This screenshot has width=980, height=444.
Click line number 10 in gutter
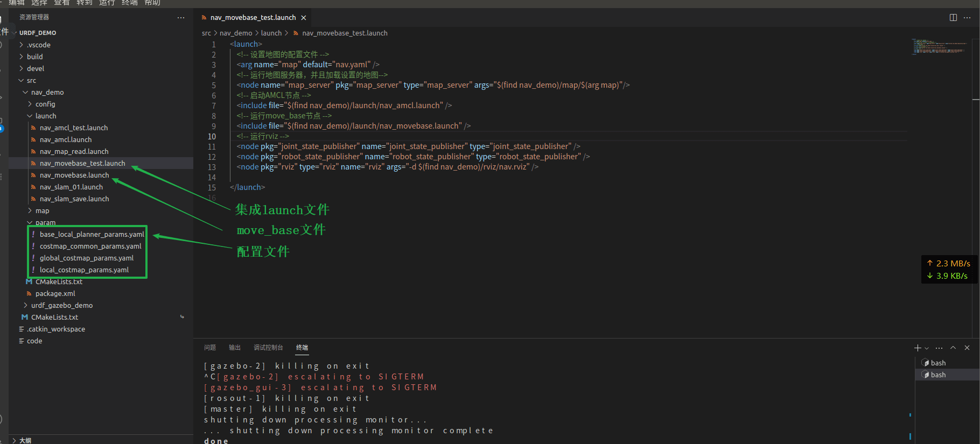point(212,137)
